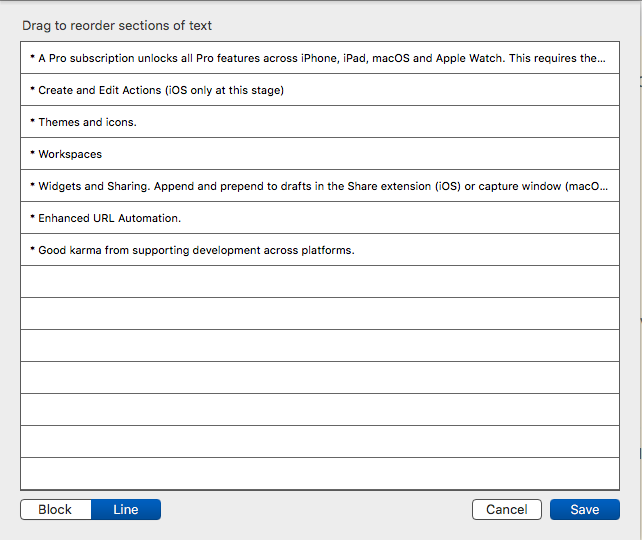Click the bullet of the Enhanced URL Automation line
The width and height of the screenshot is (642, 540).
(x=32, y=217)
